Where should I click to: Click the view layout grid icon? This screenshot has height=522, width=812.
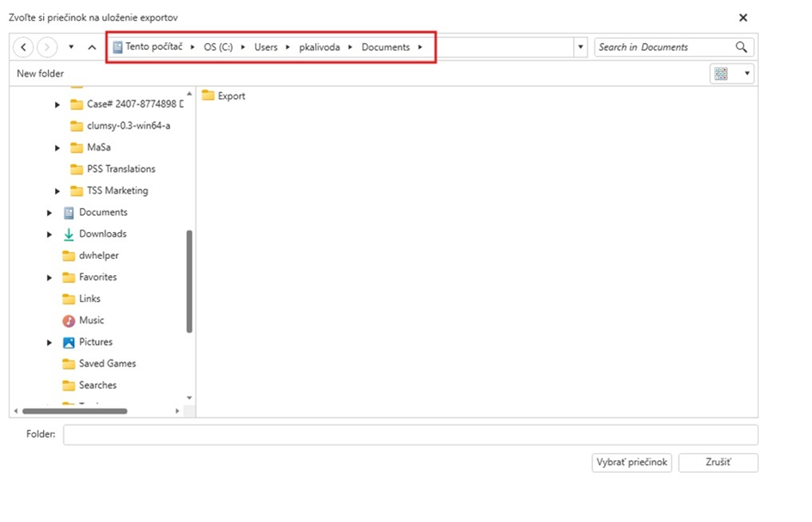point(721,74)
